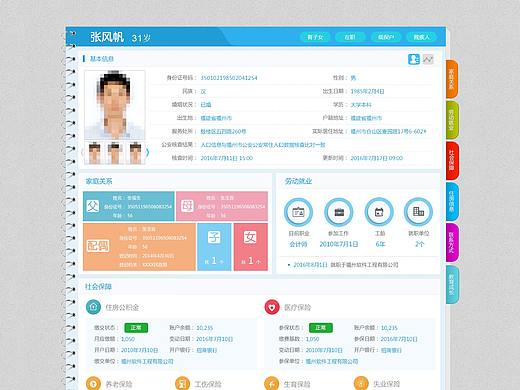Open the orange 家庭关系 side tab

point(452,79)
